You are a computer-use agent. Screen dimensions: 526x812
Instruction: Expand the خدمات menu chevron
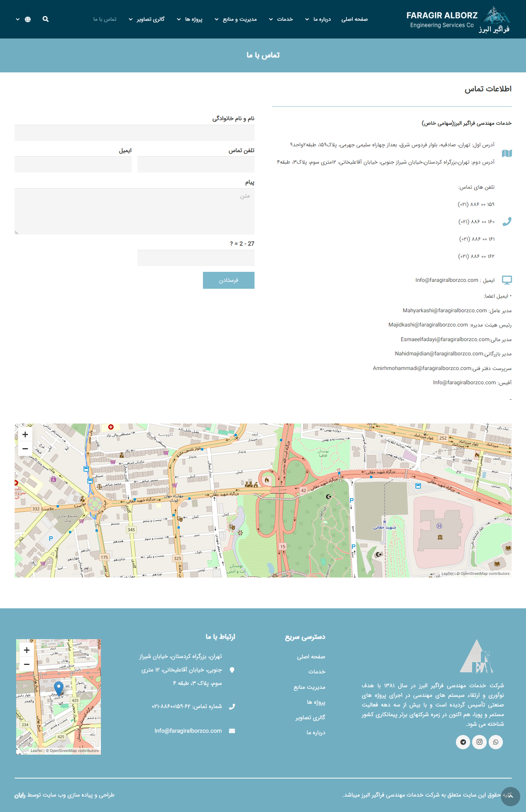(x=271, y=19)
